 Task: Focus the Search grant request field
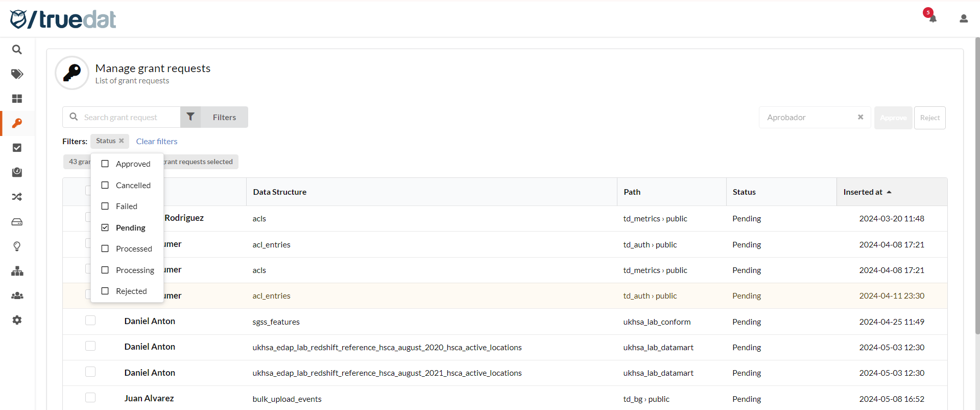coord(128,117)
